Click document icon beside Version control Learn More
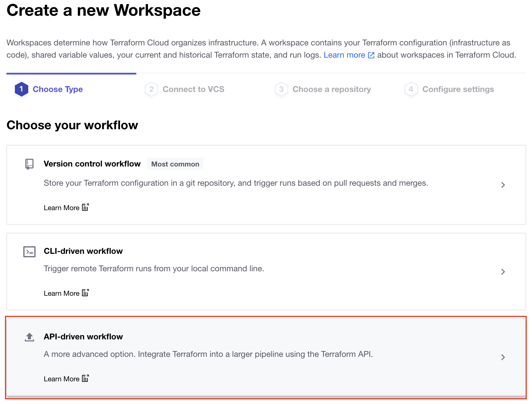The image size is (532, 404). point(85,207)
